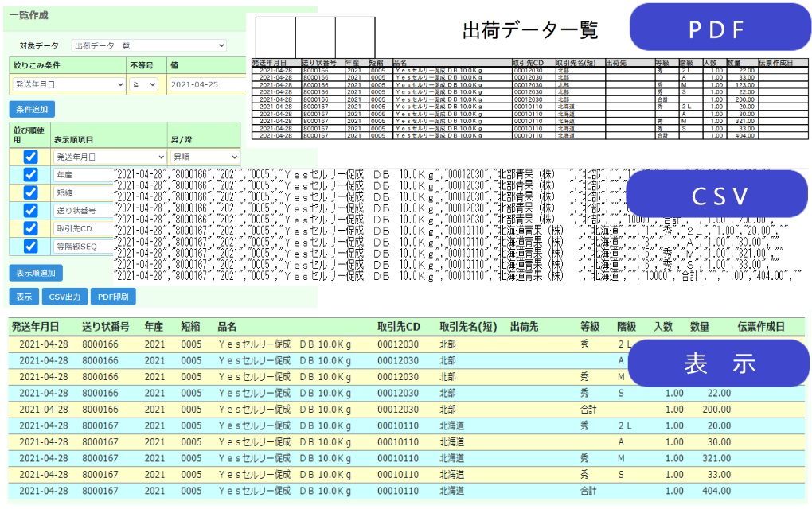Uncheck the sort checkbox for 発送年月日
812x509 pixels.
(30, 157)
